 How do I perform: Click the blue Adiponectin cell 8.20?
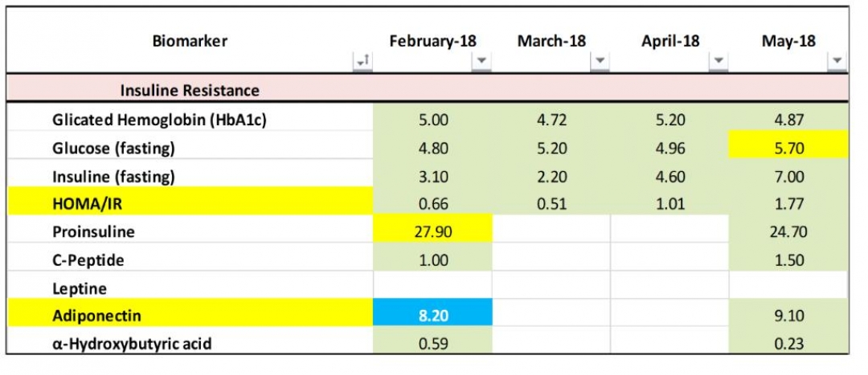[x=432, y=316]
